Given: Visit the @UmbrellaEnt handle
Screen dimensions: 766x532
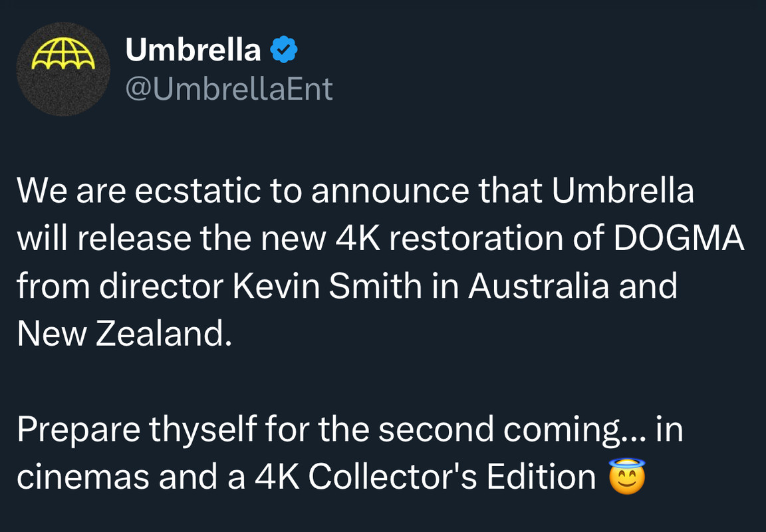Looking at the screenshot, I should tap(229, 89).
